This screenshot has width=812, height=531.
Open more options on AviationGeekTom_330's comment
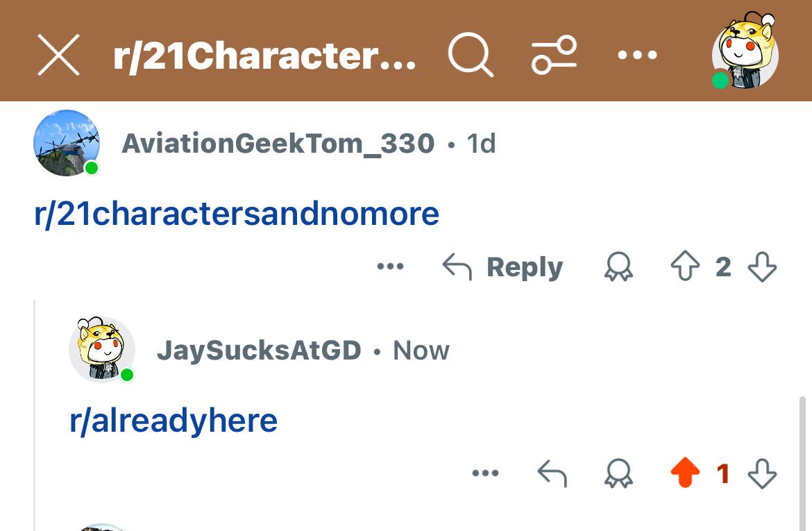391,267
